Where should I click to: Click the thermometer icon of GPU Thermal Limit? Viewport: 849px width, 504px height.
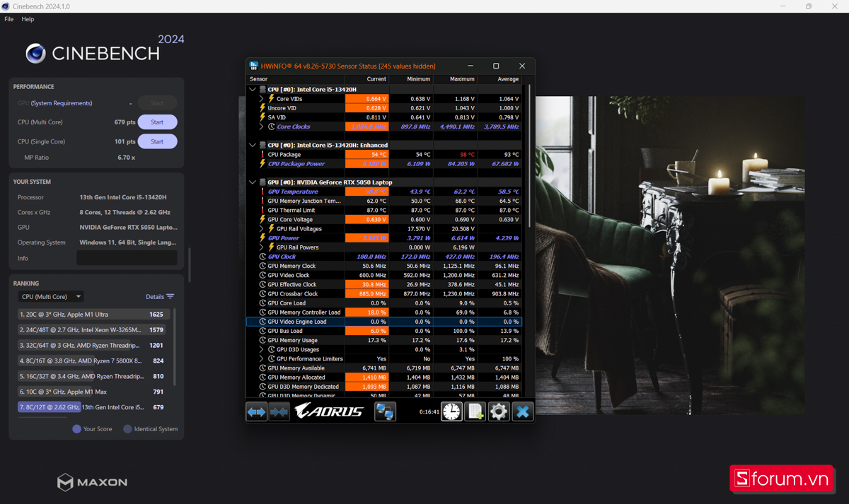point(262,210)
